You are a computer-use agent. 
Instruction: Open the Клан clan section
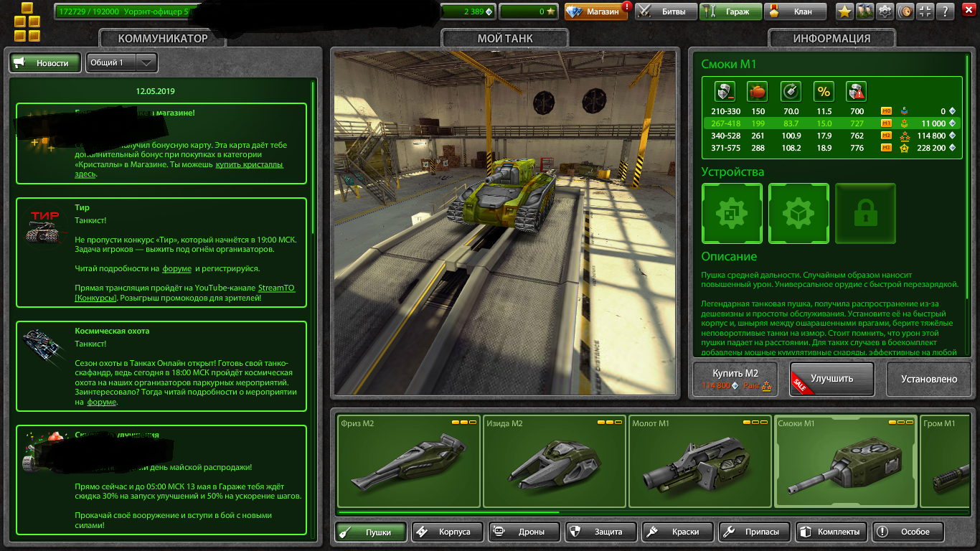[x=794, y=11]
